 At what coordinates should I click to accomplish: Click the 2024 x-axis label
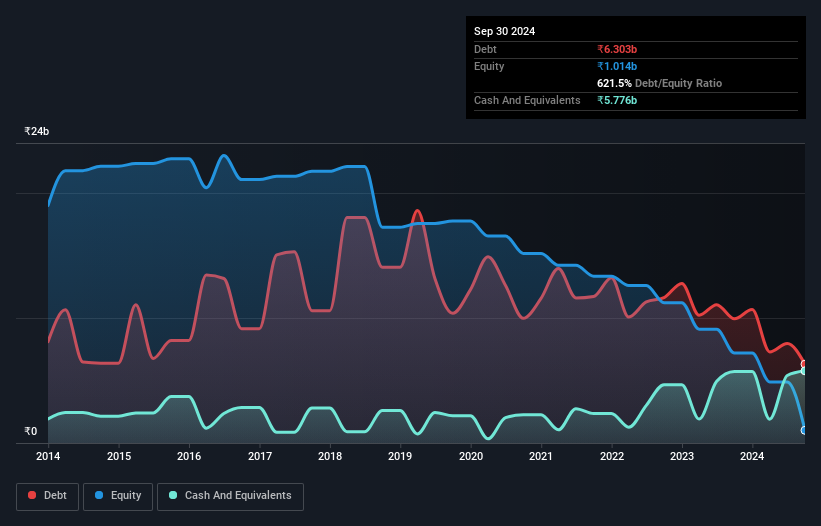[x=752, y=456]
